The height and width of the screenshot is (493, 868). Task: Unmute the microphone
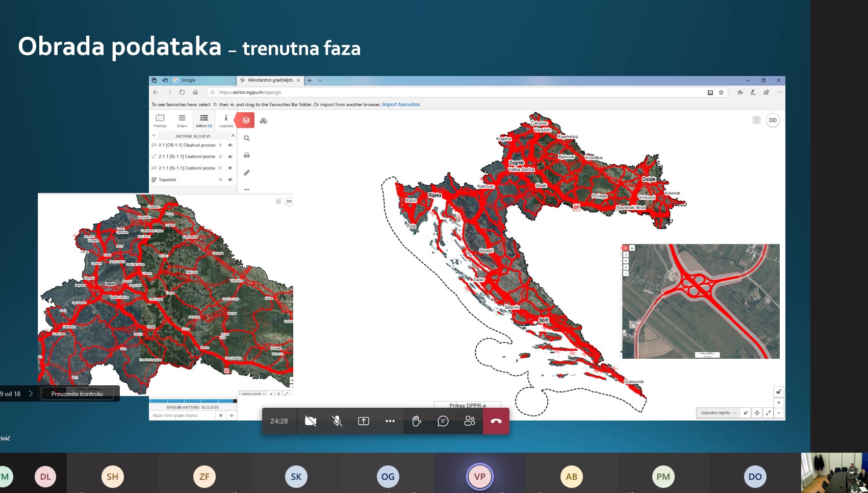pos(337,421)
